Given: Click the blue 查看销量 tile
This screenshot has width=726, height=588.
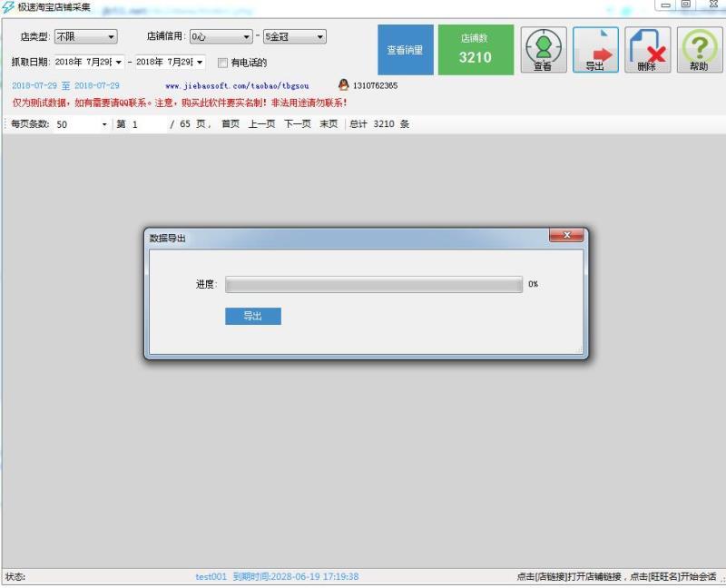Looking at the screenshot, I should coord(405,50).
